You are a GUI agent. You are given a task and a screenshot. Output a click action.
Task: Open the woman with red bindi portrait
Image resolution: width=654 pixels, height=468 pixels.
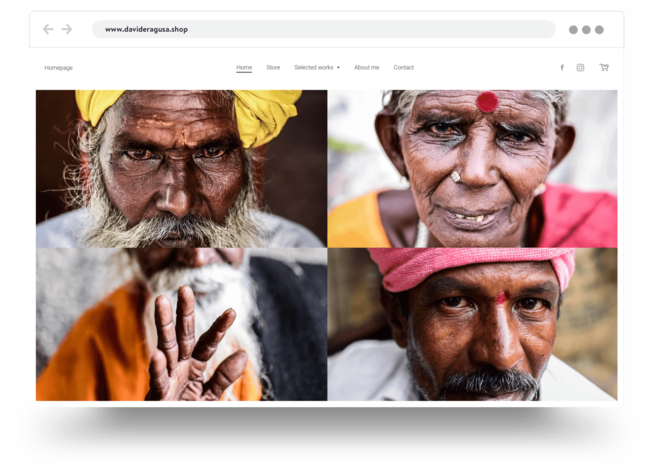(x=472, y=169)
